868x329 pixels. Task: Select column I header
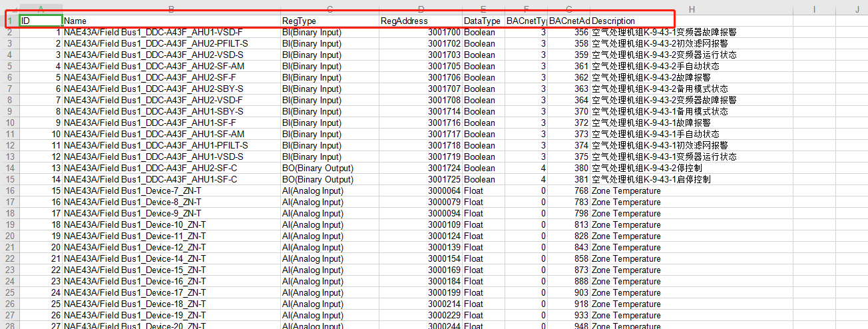(x=814, y=9)
